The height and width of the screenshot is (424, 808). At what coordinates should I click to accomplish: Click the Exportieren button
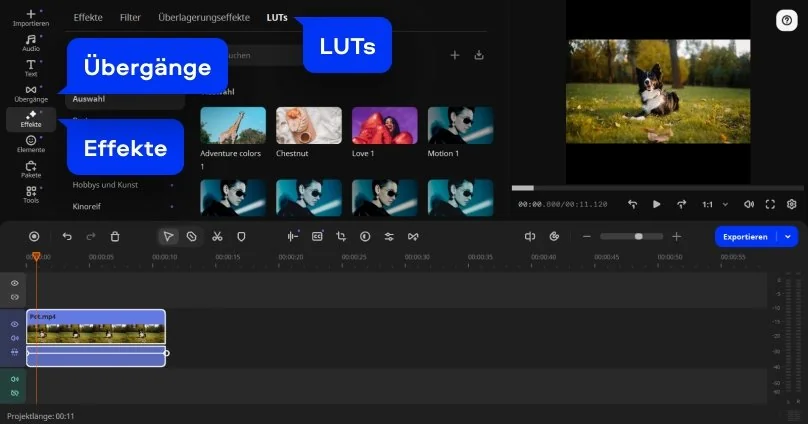tap(745, 236)
